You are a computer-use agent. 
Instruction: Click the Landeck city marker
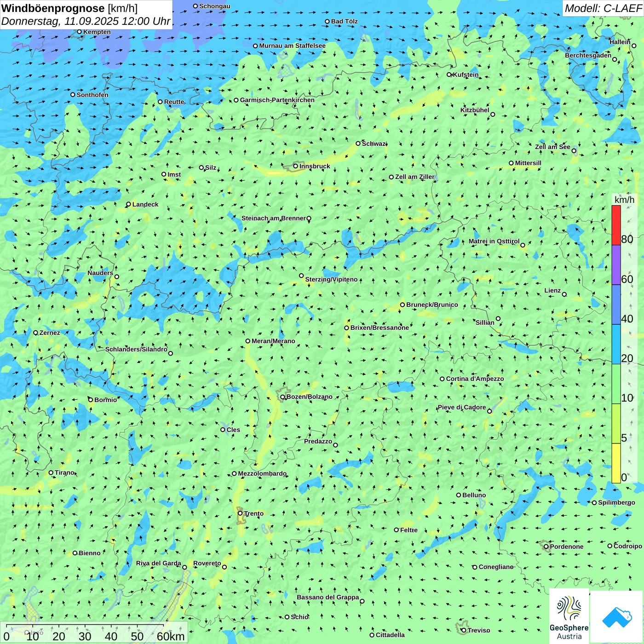[x=129, y=204]
